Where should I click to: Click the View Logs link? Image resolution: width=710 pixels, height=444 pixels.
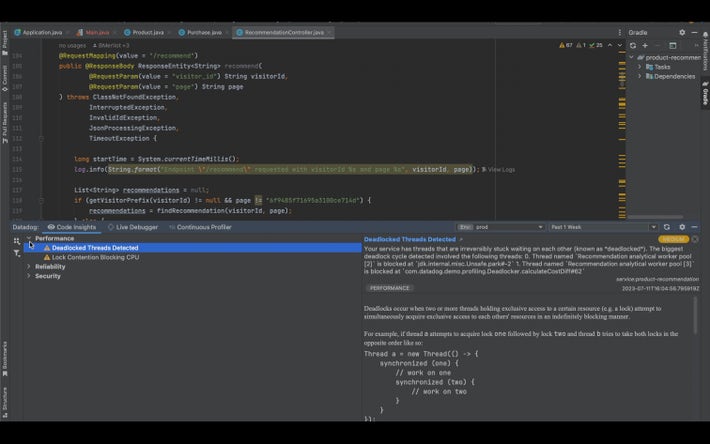pyautogui.click(x=501, y=170)
